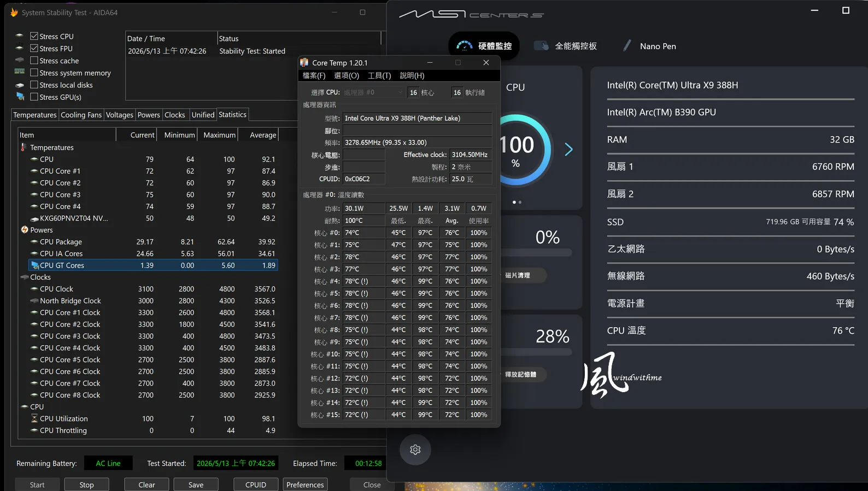The height and width of the screenshot is (491, 868).
Task: Click AIDA64 flame icon in title bar
Action: point(14,12)
